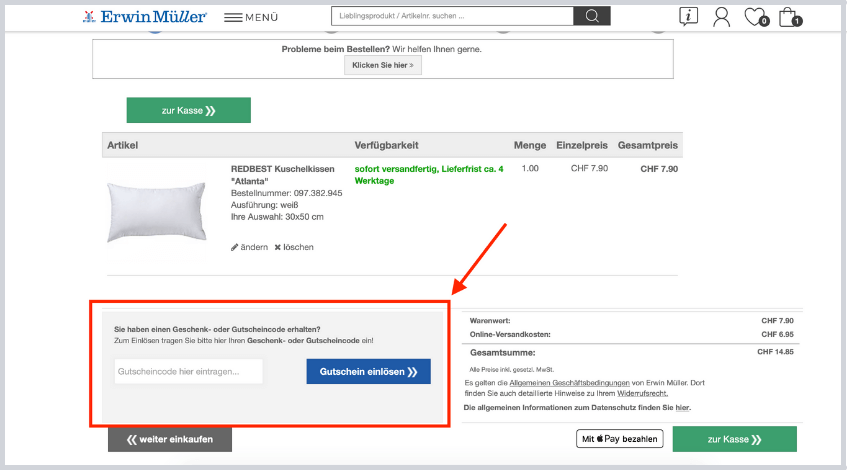
Task: Click the bottom green 'zur Kasse' button
Action: coord(735,439)
